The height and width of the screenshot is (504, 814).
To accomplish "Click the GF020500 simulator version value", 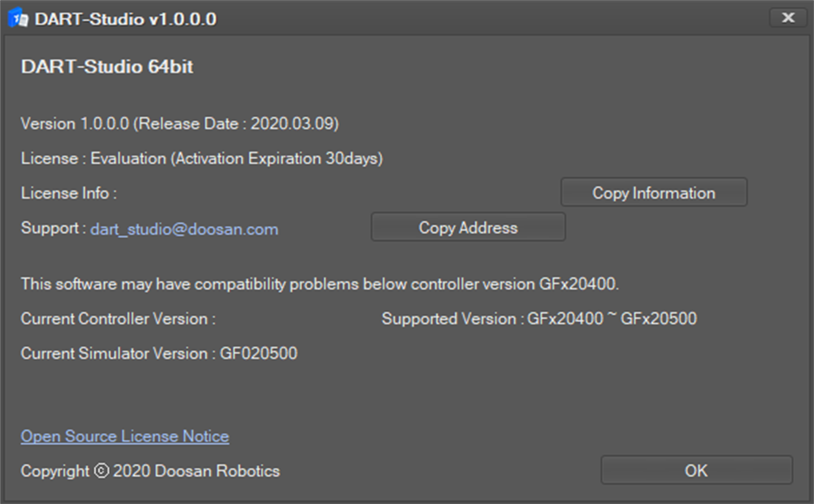I will pos(259,353).
